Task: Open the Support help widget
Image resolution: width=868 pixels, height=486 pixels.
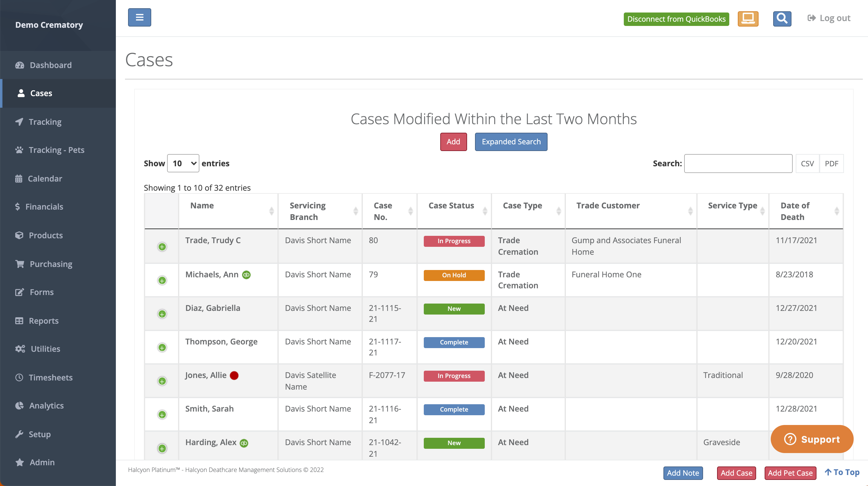Action: (812, 439)
